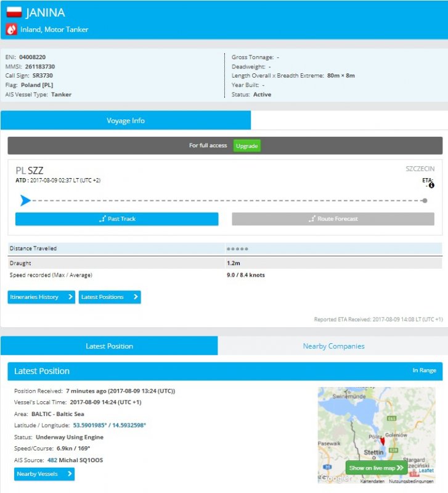
Task: Expand Latest Positions list
Action: coord(109,297)
